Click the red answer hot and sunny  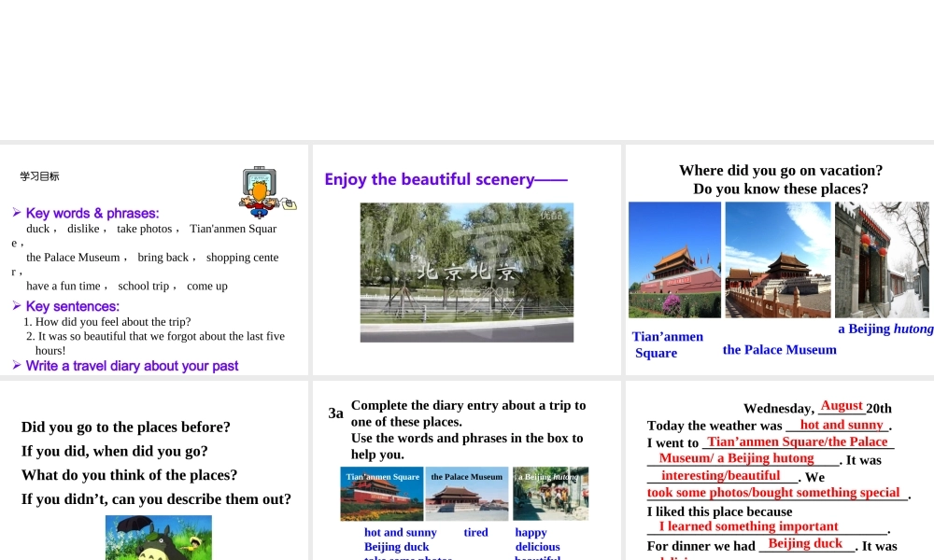coord(842,425)
